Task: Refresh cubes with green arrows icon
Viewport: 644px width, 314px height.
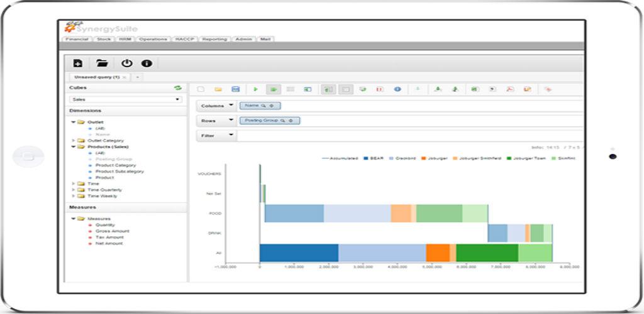Action: click(177, 88)
